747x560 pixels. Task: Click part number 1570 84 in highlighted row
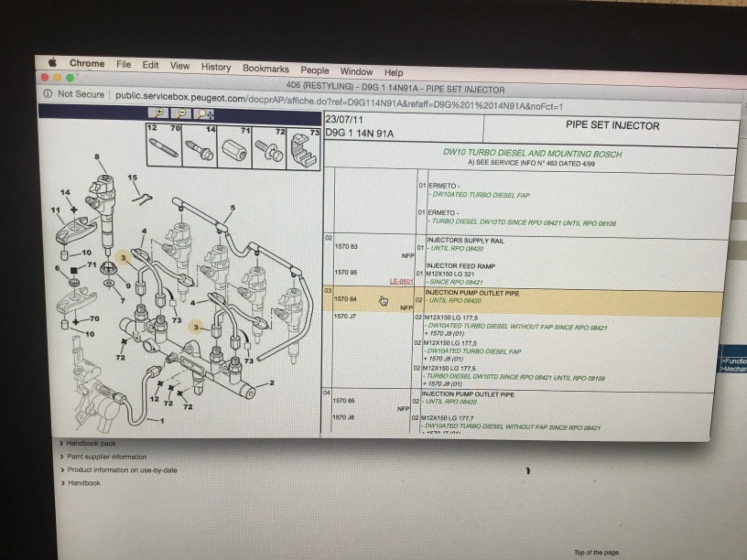tap(345, 299)
